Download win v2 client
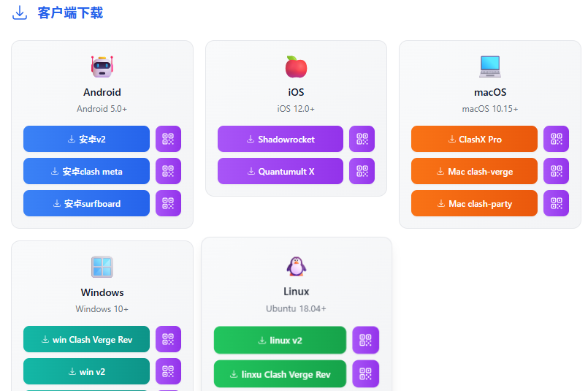 coord(86,371)
